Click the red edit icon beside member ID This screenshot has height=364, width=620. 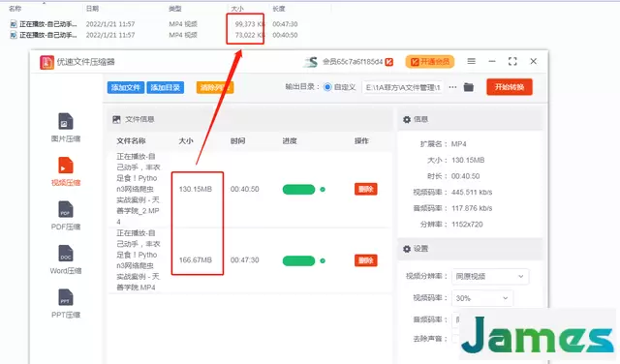389,62
